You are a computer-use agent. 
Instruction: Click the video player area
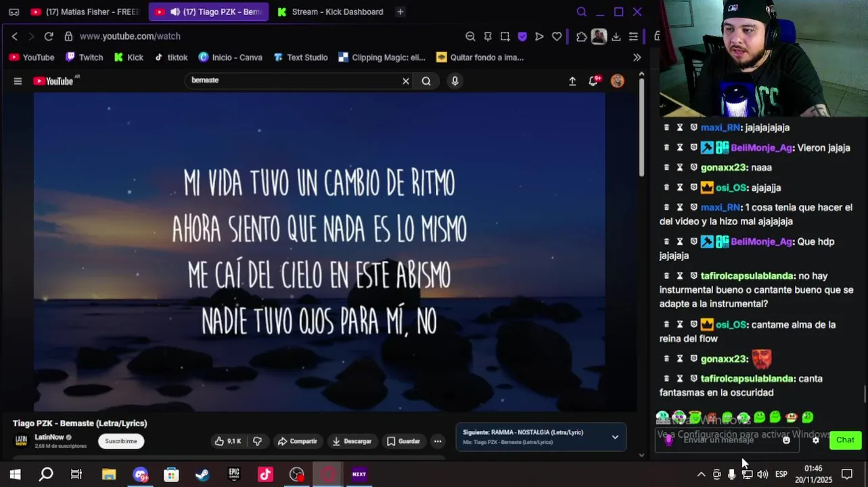pyautogui.click(x=319, y=252)
